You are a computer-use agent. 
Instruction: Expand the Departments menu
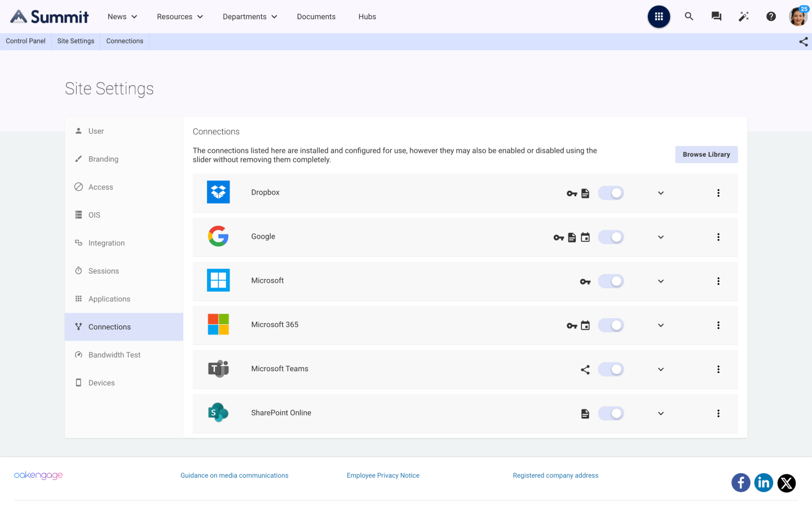click(x=250, y=16)
